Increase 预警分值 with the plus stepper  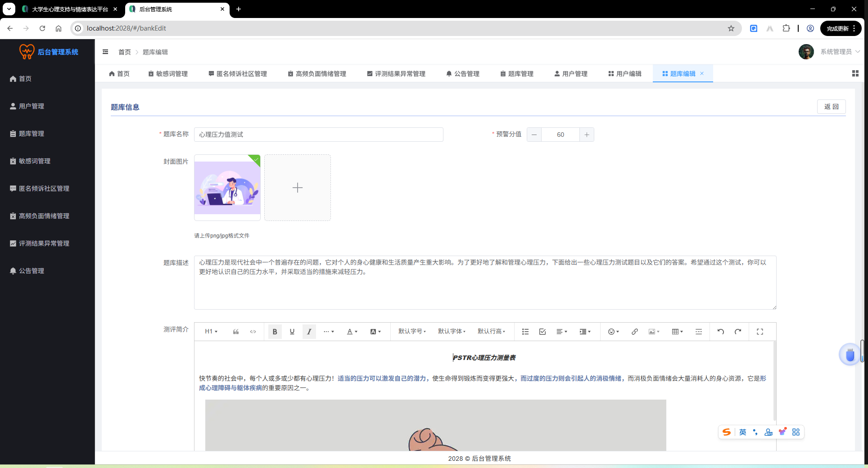point(587,135)
